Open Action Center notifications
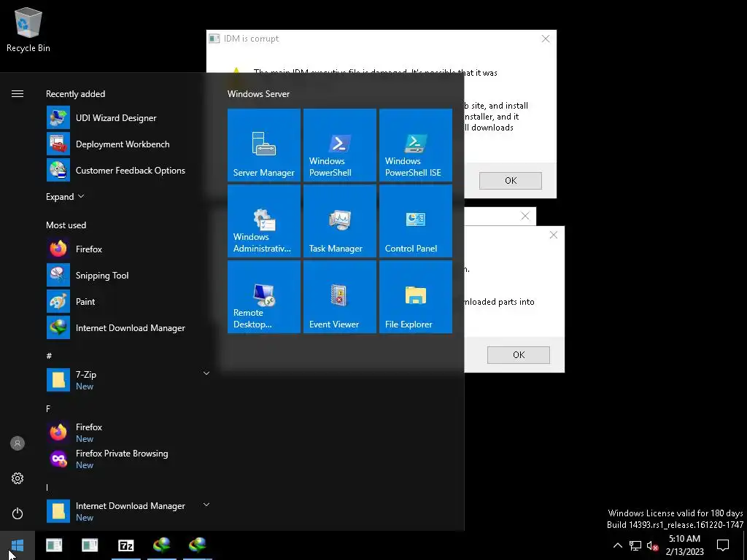Viewport: 747px width, 560px height. pos(723,545)
